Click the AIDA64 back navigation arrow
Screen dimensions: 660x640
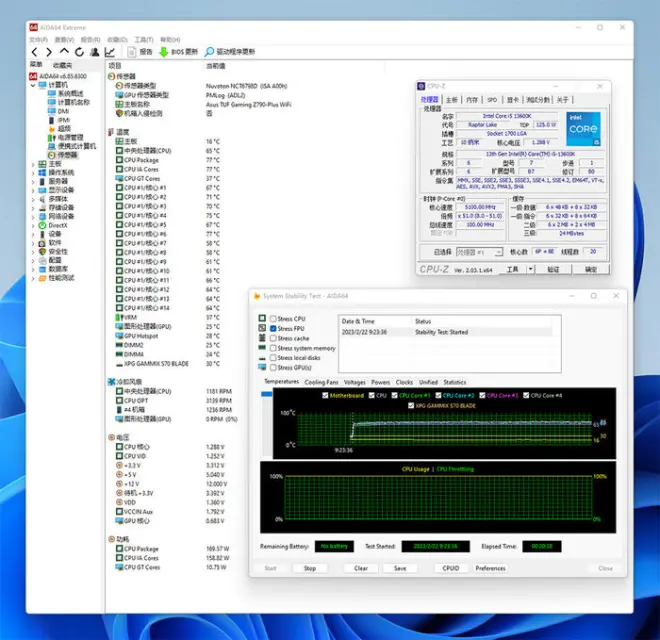coord(34,51)
